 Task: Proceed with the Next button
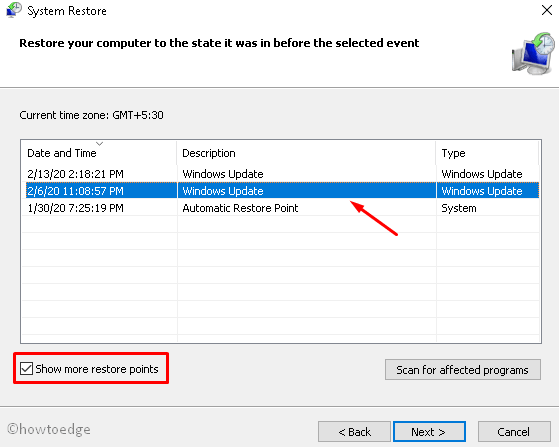(429, 432)
